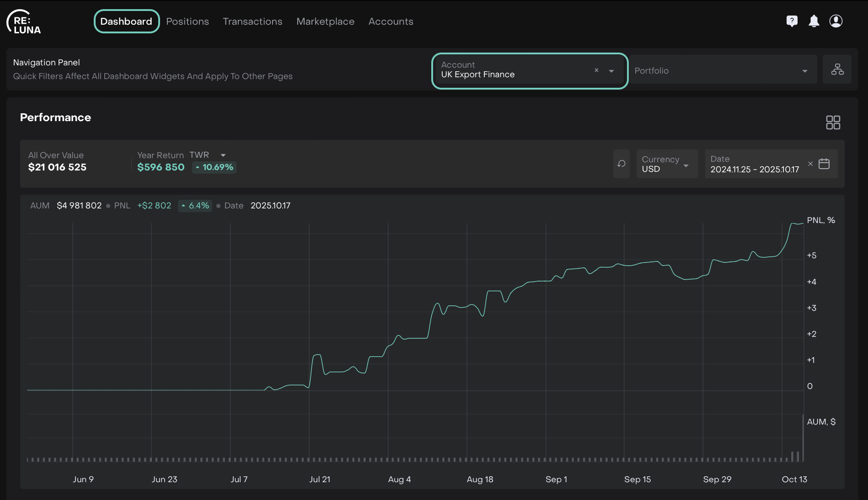This screenshot has height=500, width=868.
Task: Open the Currency USD dropdown
Action: [x=667, y=164]
